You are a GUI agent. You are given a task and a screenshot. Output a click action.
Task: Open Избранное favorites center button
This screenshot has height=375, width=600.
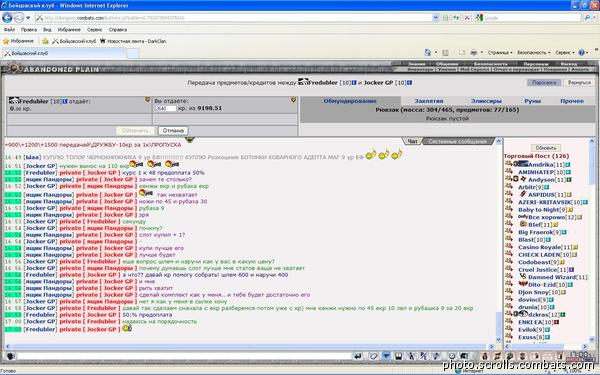(18, 41)
